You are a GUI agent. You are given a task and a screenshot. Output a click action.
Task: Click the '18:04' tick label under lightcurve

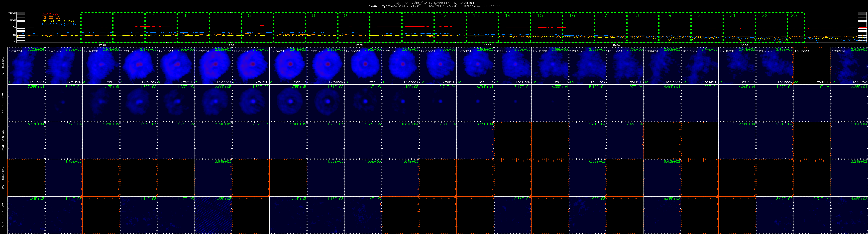pos(616,45)
